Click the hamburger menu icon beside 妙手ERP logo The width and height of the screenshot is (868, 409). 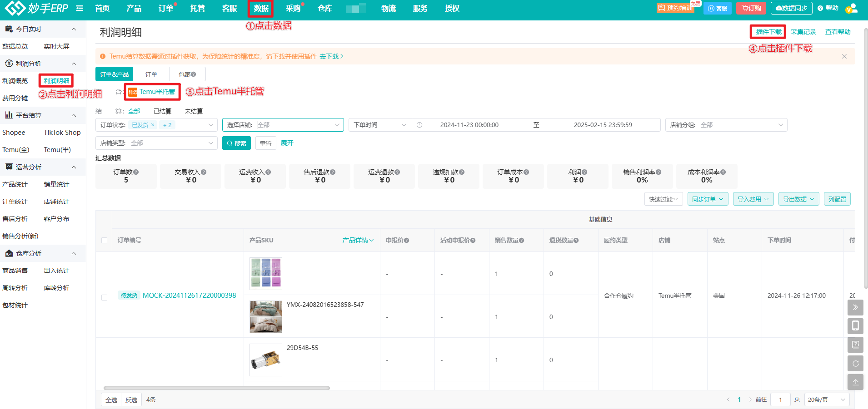(80, 8)
